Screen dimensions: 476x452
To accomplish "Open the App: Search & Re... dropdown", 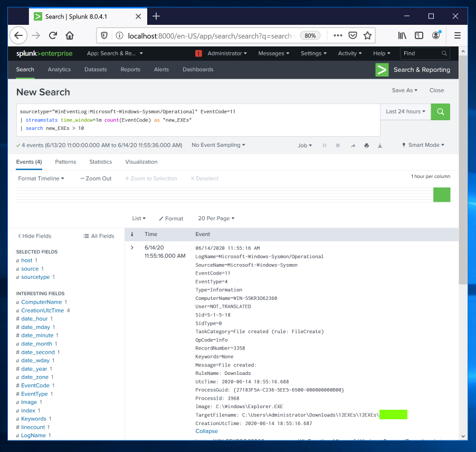I will click(x=115, y=53).
